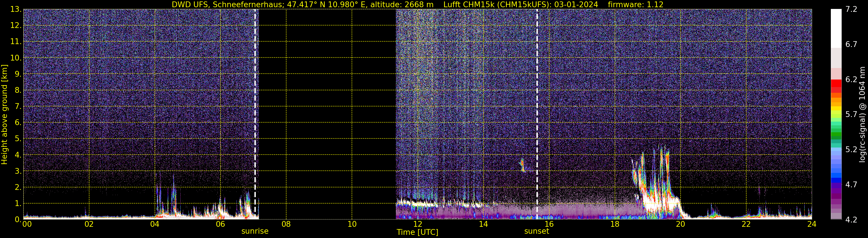Click the time axis tick '02'
Image resolution: width=868 pixels, height=238 pixels.
[89, 224]
